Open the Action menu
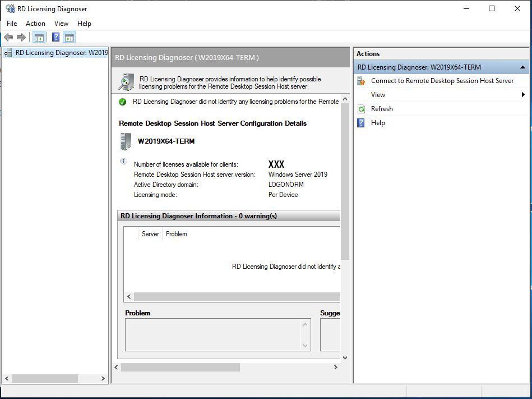The image size is (532, 399). [35, 24]
